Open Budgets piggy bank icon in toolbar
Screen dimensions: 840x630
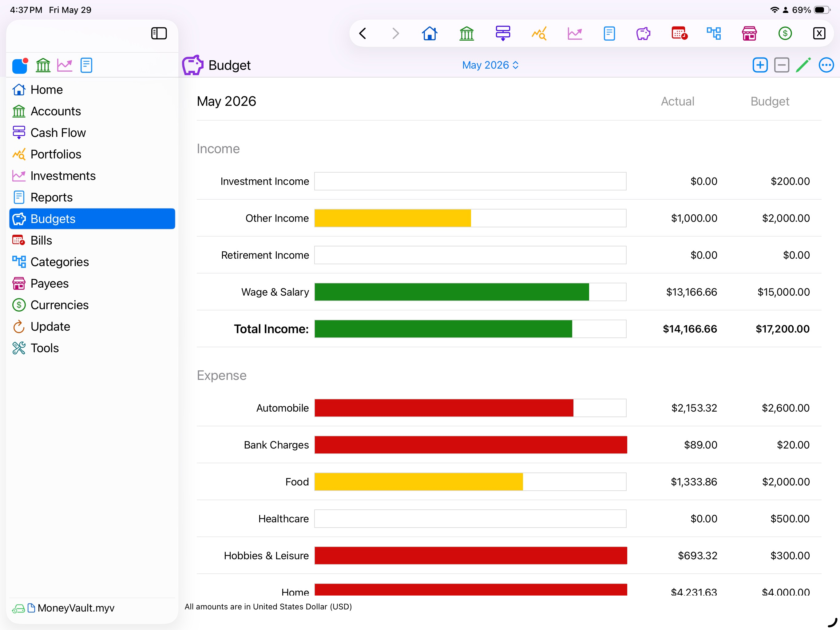[643, 34]
